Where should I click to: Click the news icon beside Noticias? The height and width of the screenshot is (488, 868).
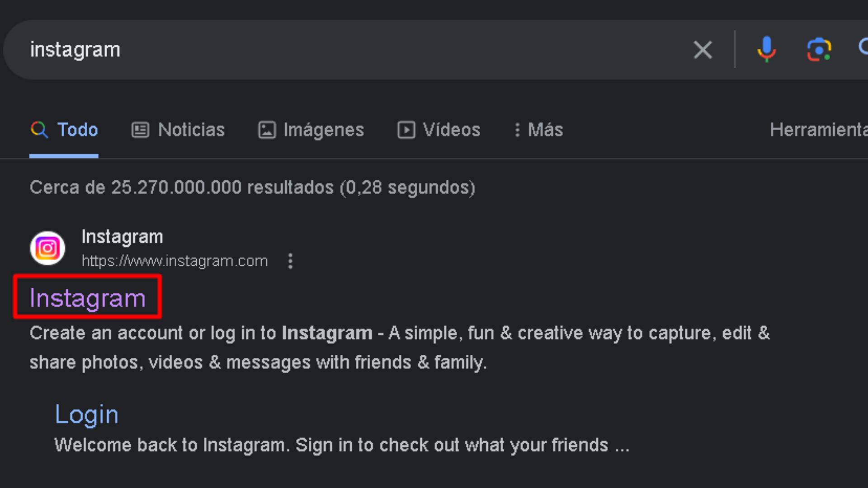click(x=140, y=130)
